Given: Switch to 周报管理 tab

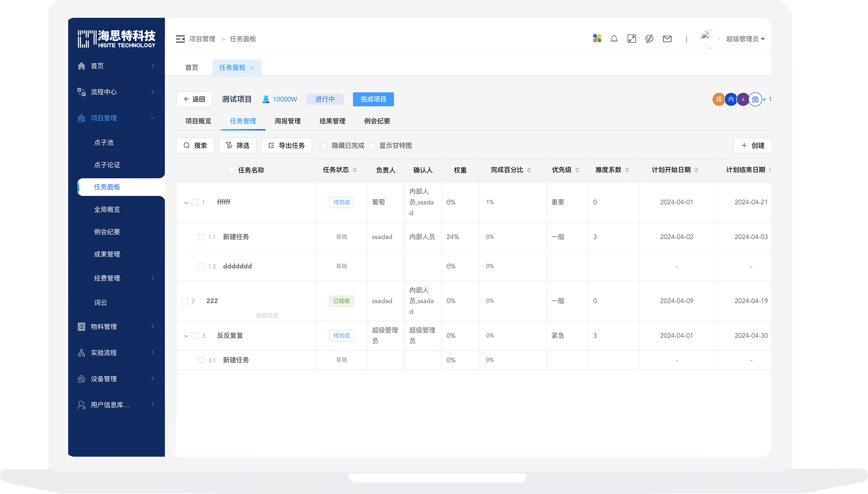Looking at the screenshot, I should (288, 121).
